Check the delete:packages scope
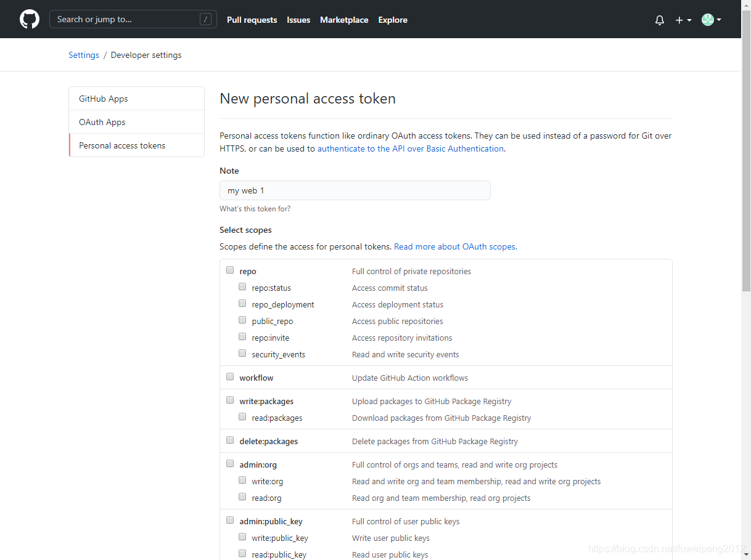This screenshot has height=560, width=751. coord(230,440)
